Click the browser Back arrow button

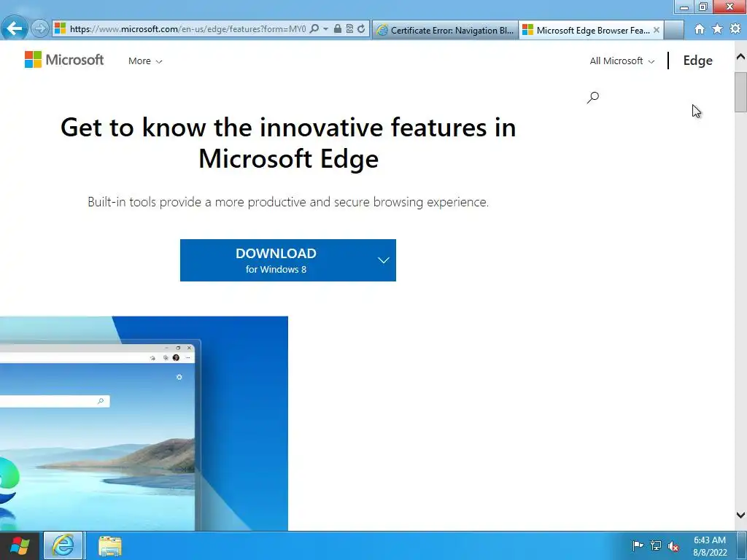[15, 28]
